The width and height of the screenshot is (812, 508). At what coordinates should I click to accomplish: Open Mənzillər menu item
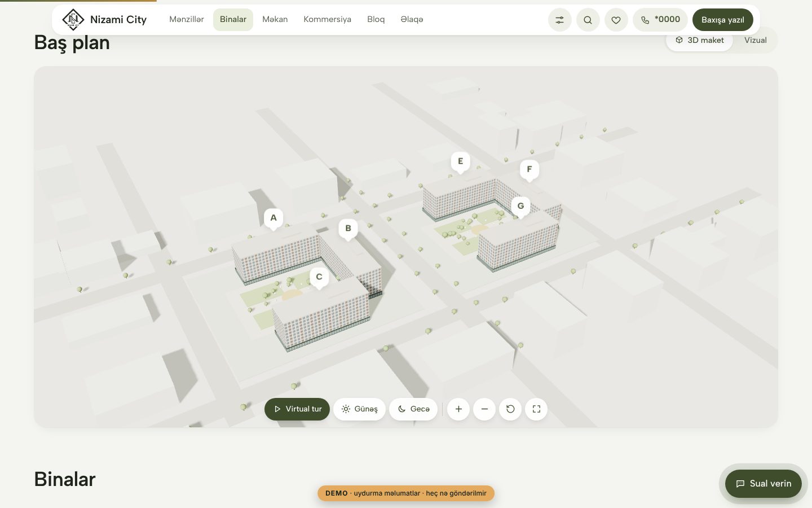(187, 20)
